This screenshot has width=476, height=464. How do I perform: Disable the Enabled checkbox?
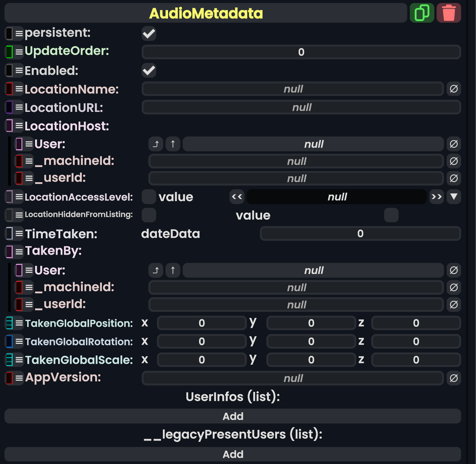[149, 71]
